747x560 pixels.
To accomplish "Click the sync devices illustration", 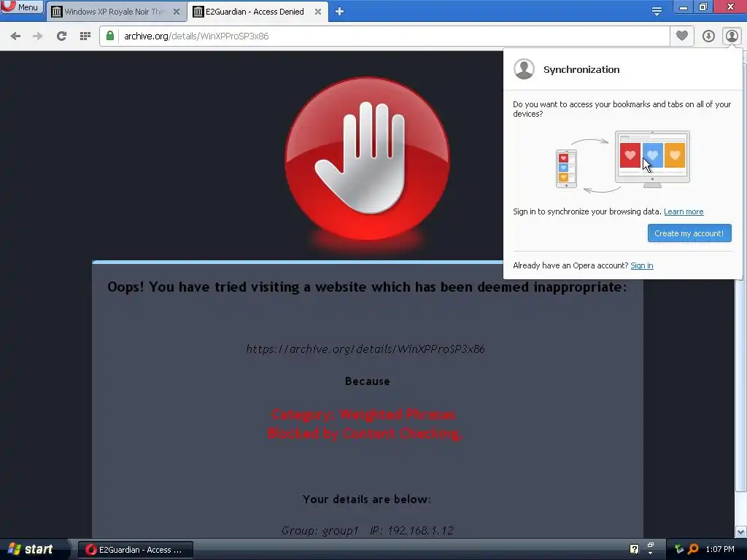I will tap(623, 162).
